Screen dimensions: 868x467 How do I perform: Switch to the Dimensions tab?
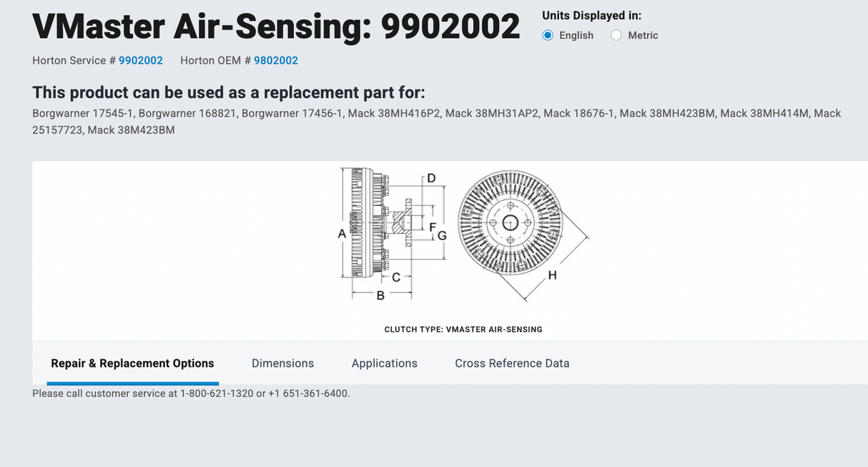click(x=282, y=363)
